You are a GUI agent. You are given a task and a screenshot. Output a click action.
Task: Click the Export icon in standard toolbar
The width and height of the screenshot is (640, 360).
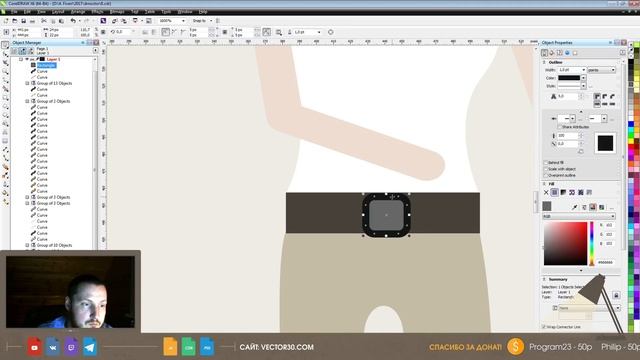(x=123, y=21)
